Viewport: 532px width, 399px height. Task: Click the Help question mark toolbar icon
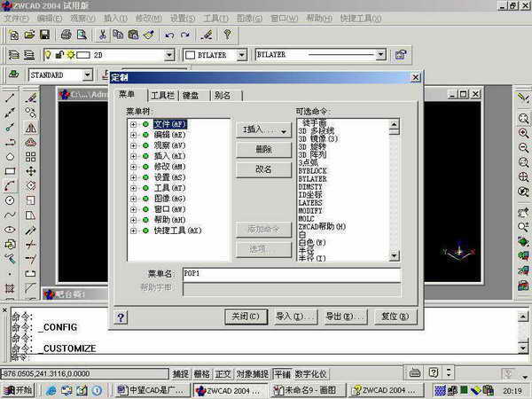click(x=226, y=35)
